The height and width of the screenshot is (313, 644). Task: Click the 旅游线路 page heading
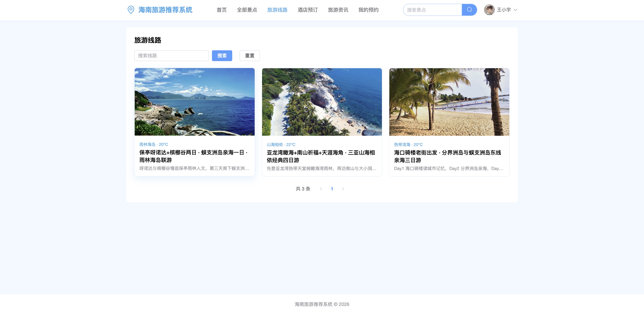147,40
